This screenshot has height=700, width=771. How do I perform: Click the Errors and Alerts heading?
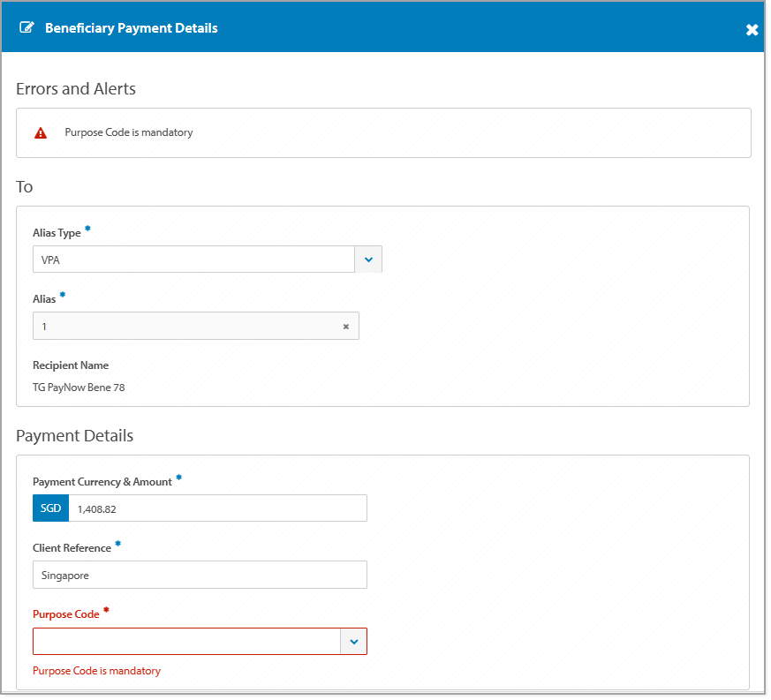tap(75, 88)
